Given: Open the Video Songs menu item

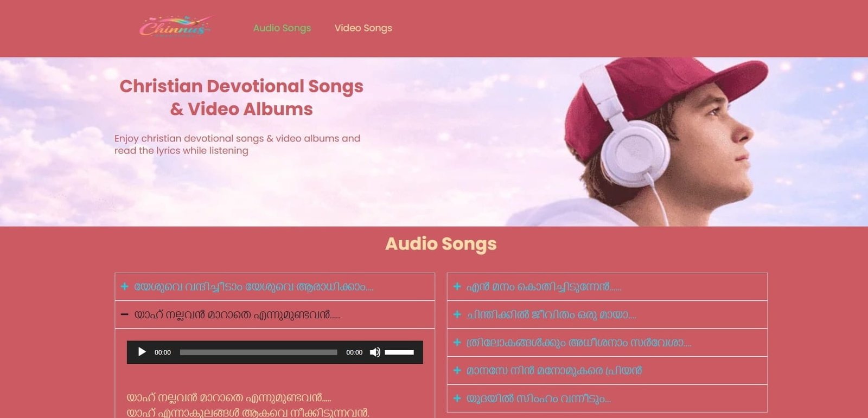Looking at the screenshot, I should pos(363,28).
